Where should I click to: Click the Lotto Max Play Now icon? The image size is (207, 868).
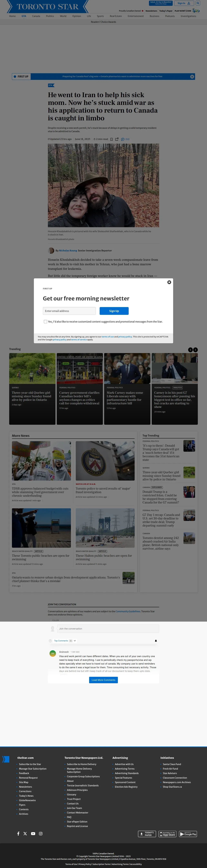(x=196, y=11)
